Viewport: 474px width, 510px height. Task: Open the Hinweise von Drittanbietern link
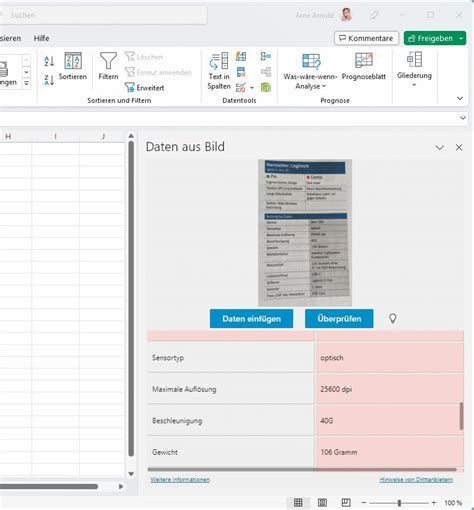416,480
